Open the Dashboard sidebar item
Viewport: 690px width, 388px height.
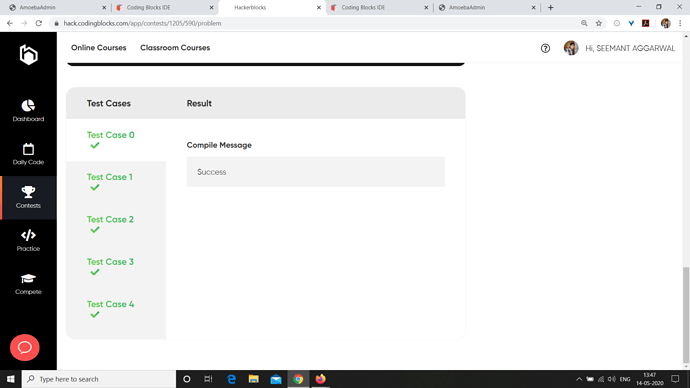tap(28, 110)
